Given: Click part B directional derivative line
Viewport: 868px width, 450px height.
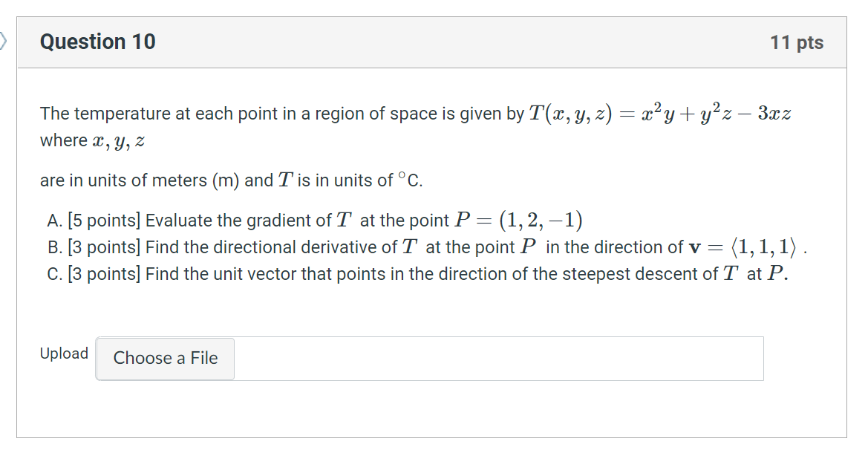Looking at the screenshot, I should coord(427,247).
